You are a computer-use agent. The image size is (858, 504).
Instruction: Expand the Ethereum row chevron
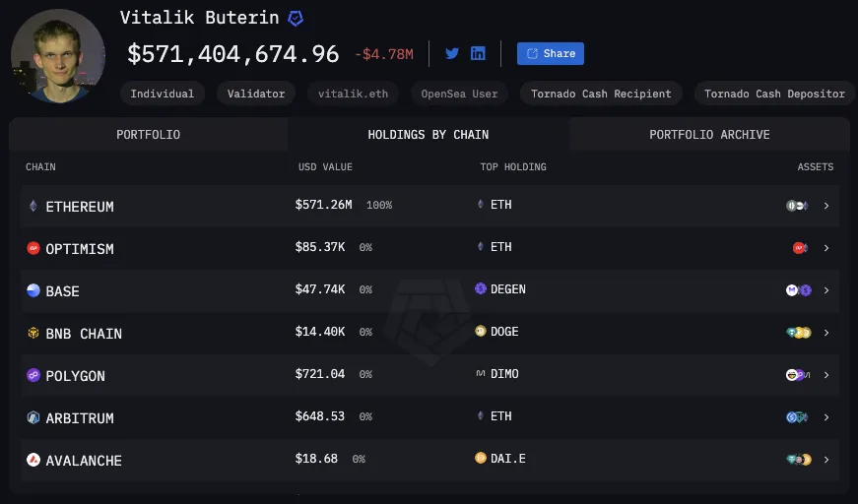point(826,206)
